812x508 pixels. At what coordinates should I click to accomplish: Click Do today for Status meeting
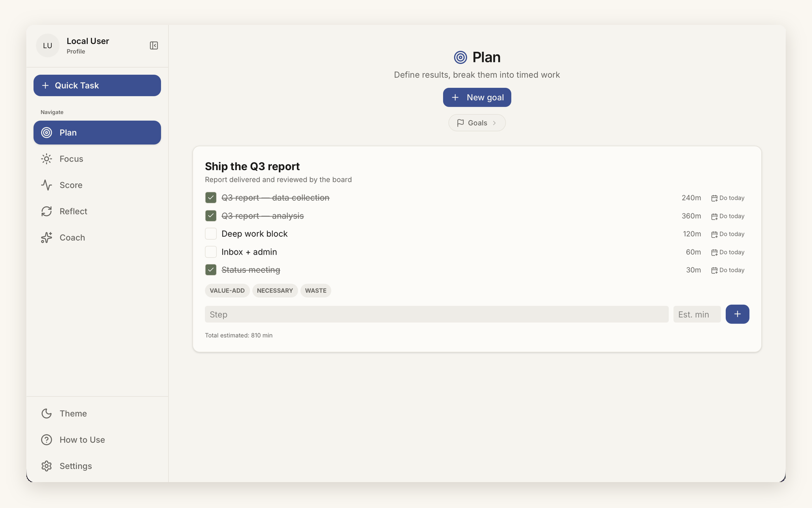pyautogui.click(x=728, y=270)
